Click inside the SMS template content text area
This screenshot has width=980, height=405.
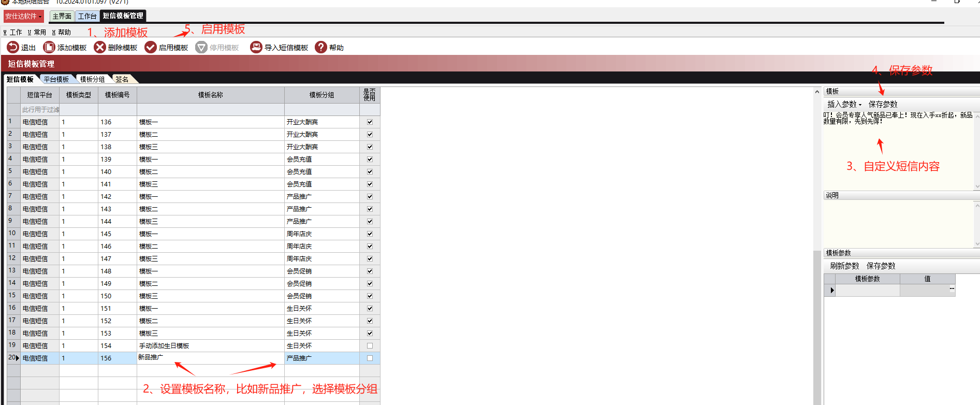pos(898,150)
